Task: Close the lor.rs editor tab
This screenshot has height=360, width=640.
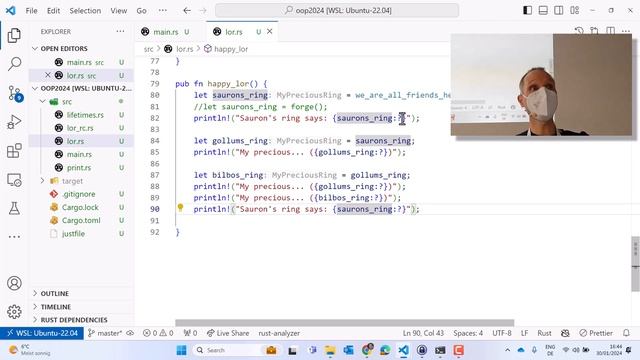Action: coord(270,31)
